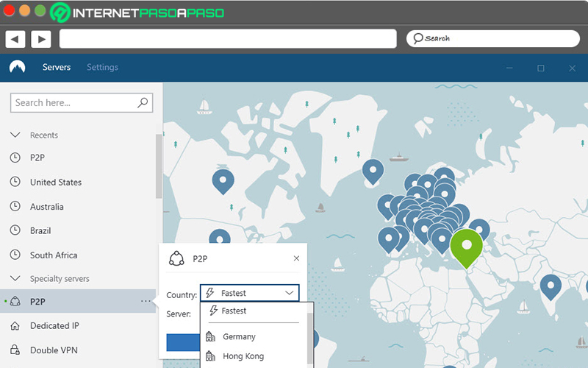Click the sidebar server list scrollbar
The height and width of the screenshot is (368, 588).
[159, 166]
